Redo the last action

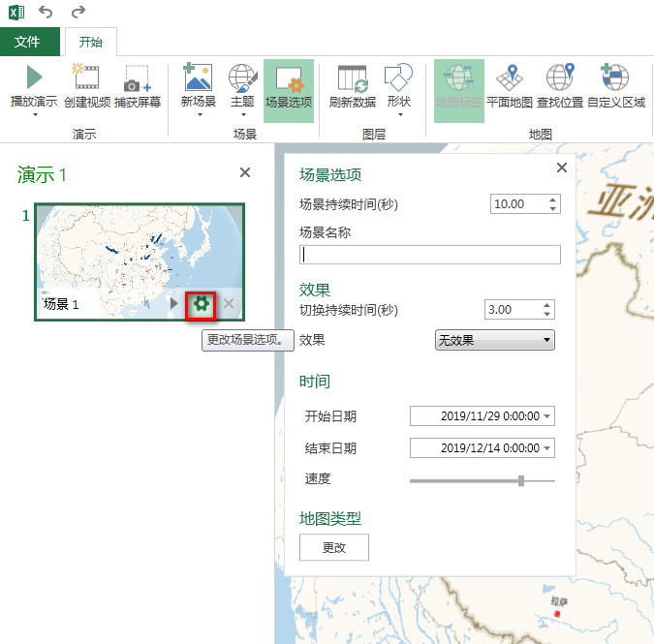coord(78,12)
